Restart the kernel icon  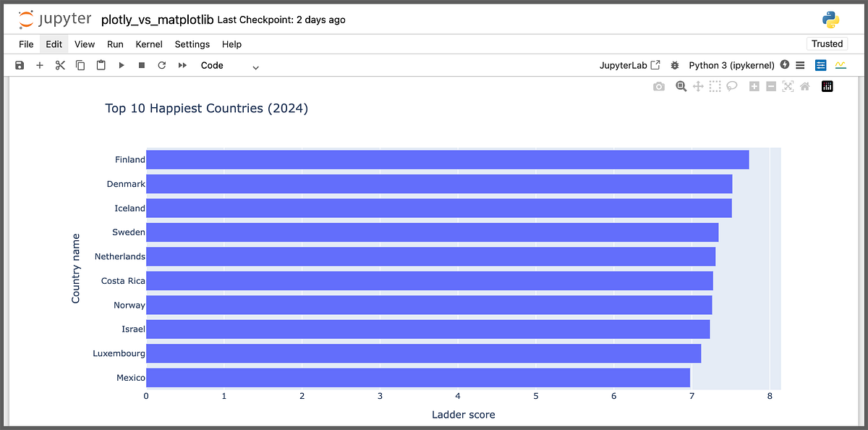click(162, 65)
